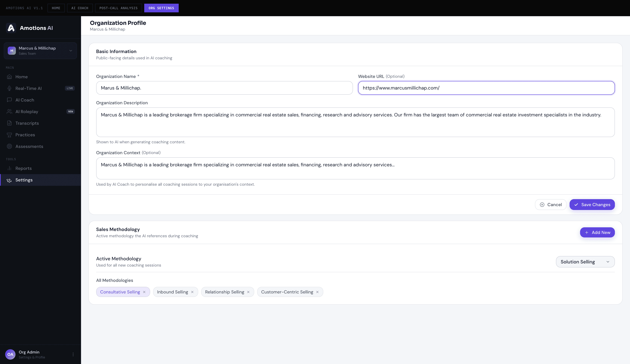Open the Solution Selling methodology dropdown
630x364 pixels.
585,262
